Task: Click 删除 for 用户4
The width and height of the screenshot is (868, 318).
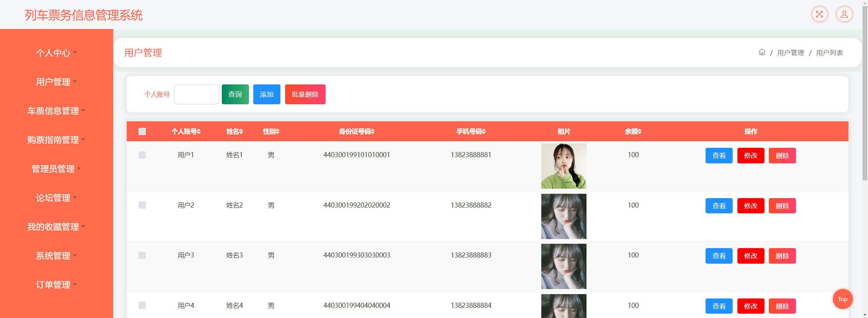Action: [782, 306]
